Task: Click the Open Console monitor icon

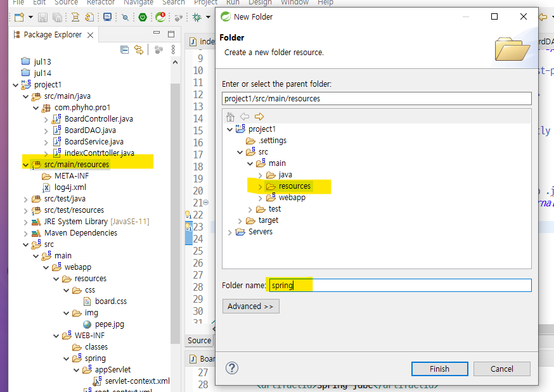Action: point(107,17)
